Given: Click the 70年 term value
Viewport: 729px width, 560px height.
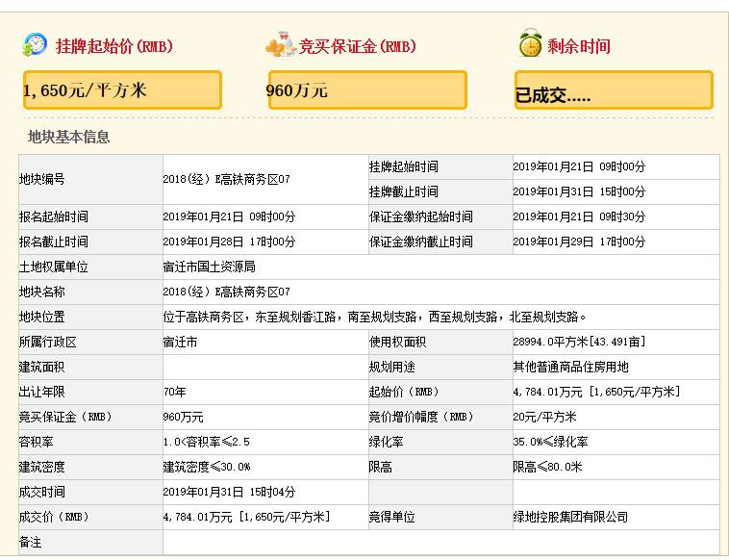Looking at the screenshot, I should [175, 392].
